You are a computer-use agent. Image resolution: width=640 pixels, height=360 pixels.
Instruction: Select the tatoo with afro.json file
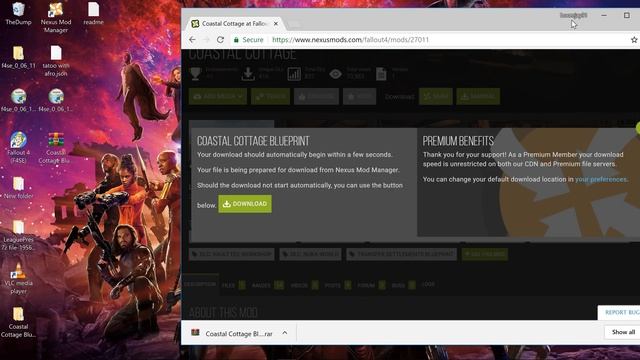56,61
